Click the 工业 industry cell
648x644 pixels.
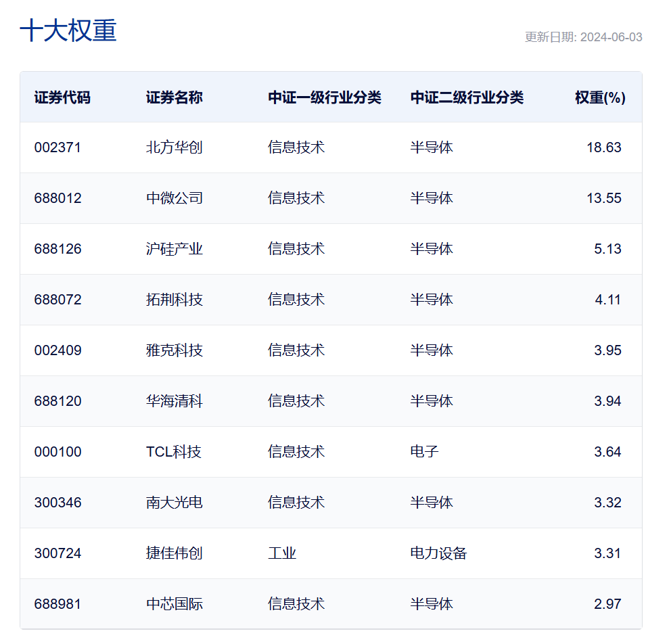pos(282,553)
